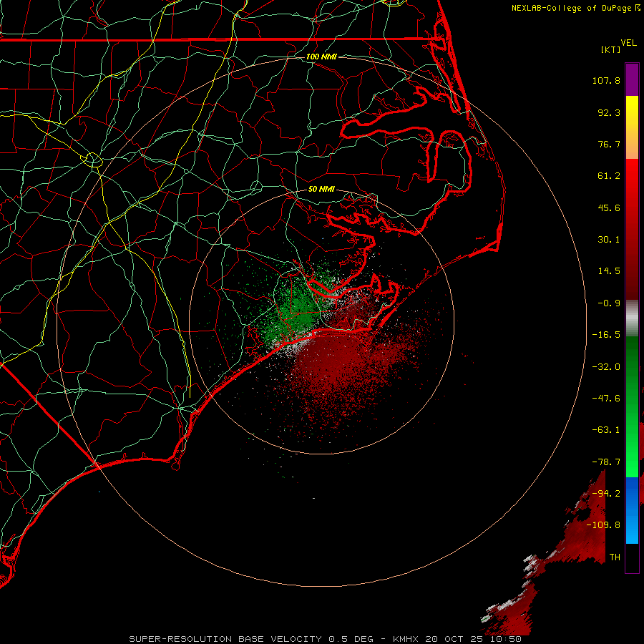Pick the purple segment of the velocity color bar
Screen dimensions: 644x644
tap(632, 79)
